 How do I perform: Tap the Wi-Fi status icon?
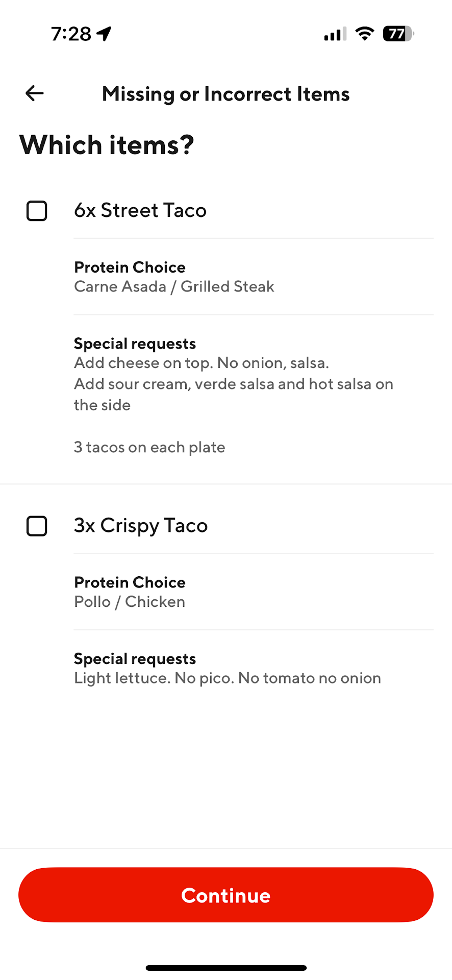[x=364, y=34]
